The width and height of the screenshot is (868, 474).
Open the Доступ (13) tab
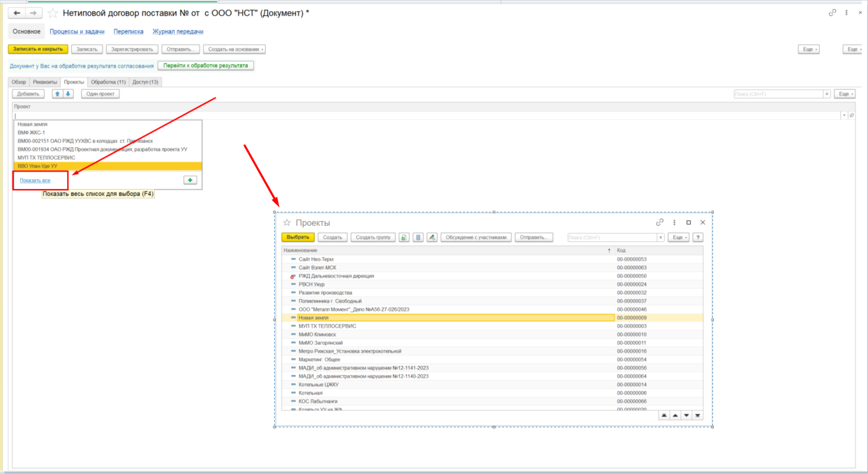point(146,82)
